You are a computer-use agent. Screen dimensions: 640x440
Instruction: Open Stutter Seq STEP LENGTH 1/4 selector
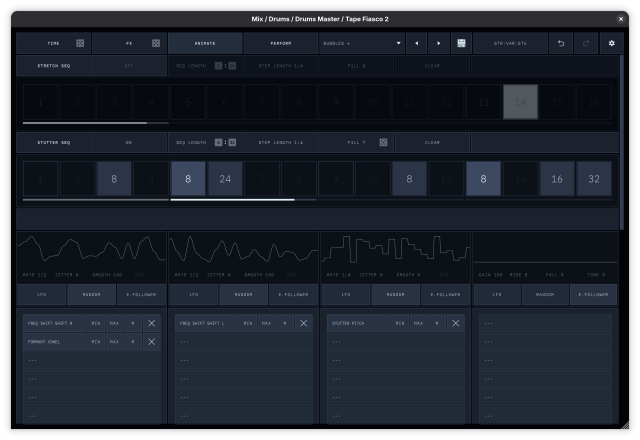(x=281, y=142)
